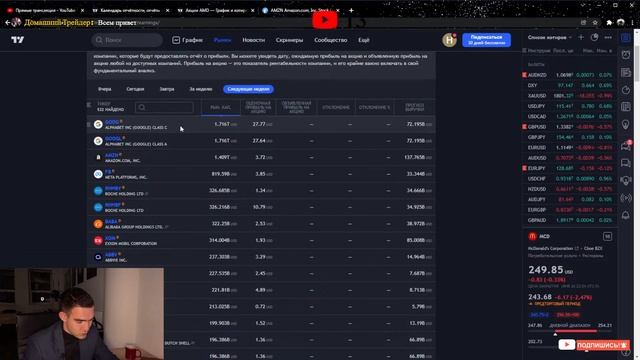Open the GOOG ticker link
This screenshot has height=360, width=640.
111,122
